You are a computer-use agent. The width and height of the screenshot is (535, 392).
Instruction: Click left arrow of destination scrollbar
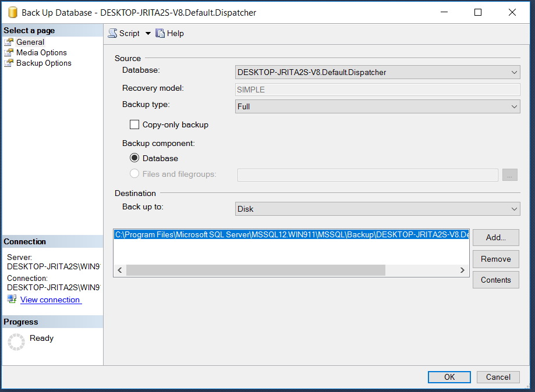[x=120, y=270]
